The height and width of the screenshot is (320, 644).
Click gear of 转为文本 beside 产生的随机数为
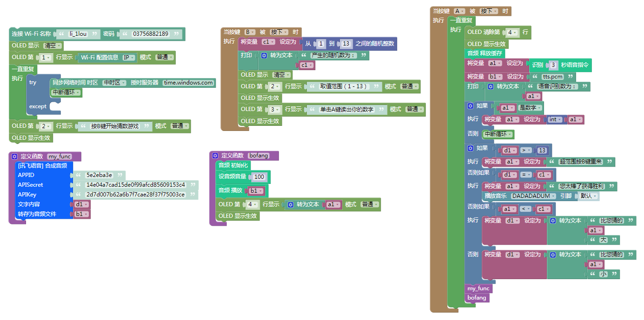264,55
